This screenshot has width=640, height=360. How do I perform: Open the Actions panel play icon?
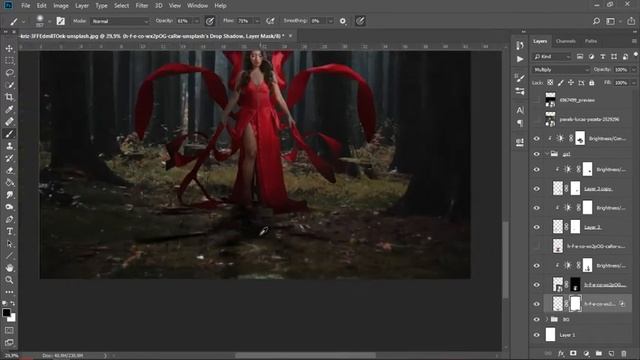[520, 59]
